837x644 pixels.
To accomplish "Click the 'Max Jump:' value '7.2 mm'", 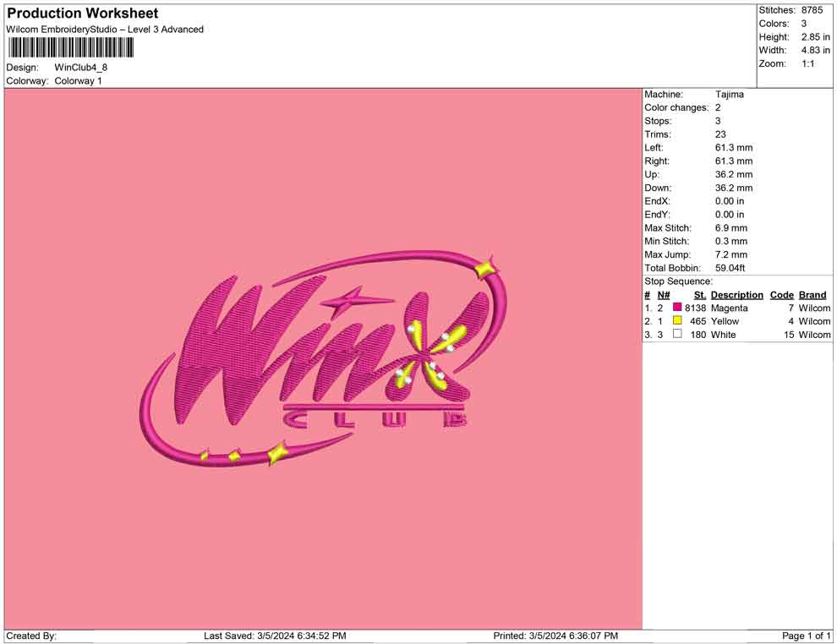I will coord(730,254).
